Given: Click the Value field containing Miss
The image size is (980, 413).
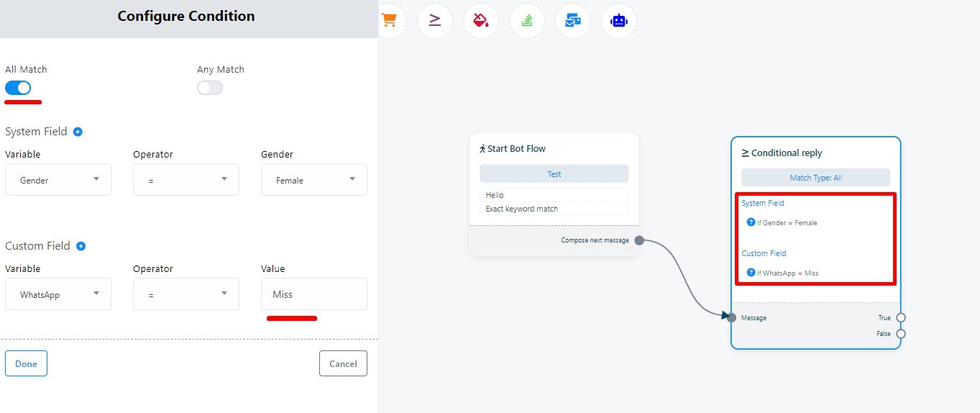Looking at the screenshot, I should [x=313, y=294].
